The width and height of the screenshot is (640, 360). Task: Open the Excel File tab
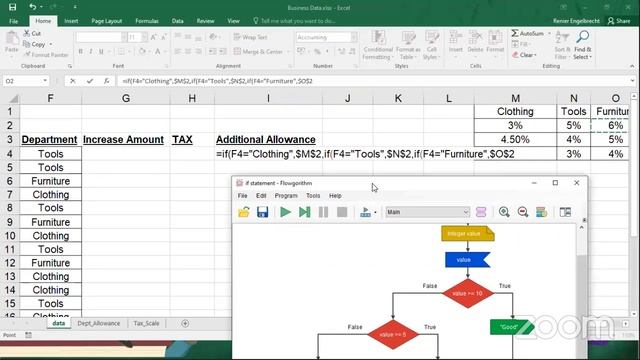[13, 21]
